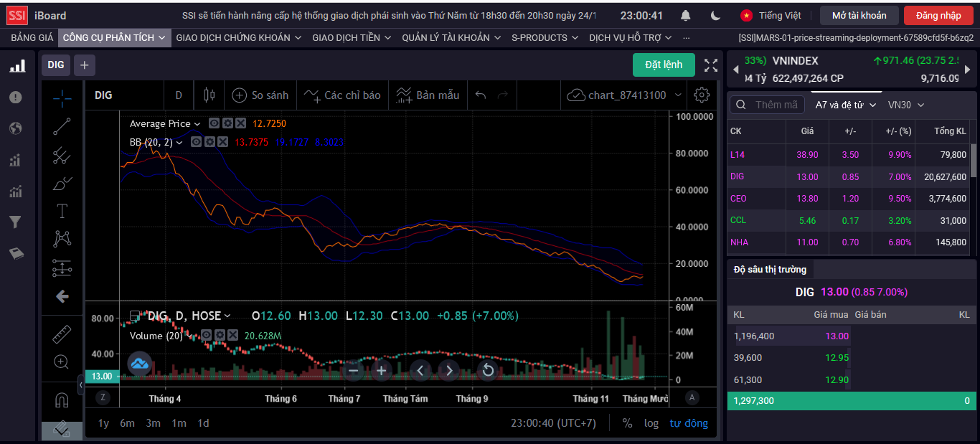Select the 6m time range
The width and height of the screenshot is (980, 444).
pos(127,423)
